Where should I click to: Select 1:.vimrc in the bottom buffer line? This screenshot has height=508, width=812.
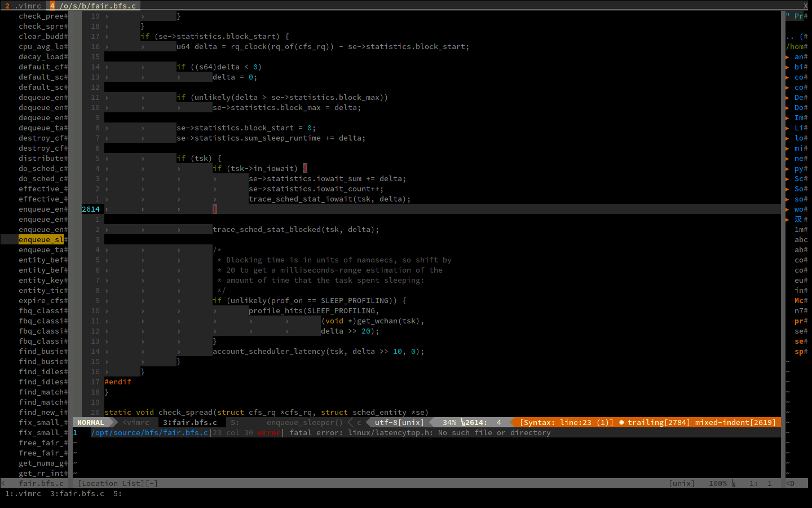(23, 494)
